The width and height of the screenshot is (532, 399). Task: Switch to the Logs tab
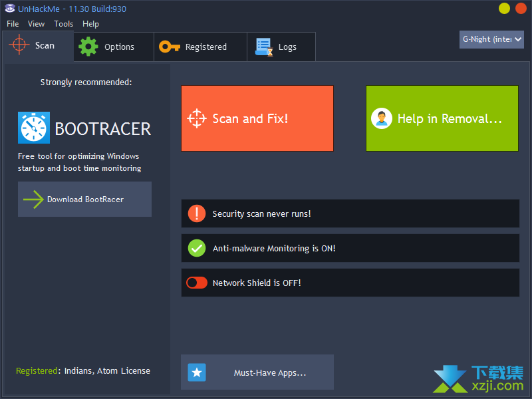click(281, 47)
